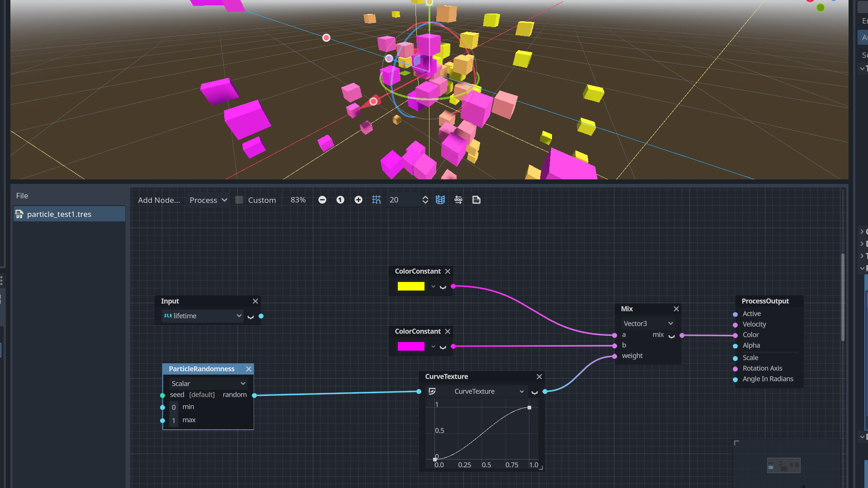Screen dimensions: 868x488
Task: Toggle the graph minimap icon
Action: (440, 200)
